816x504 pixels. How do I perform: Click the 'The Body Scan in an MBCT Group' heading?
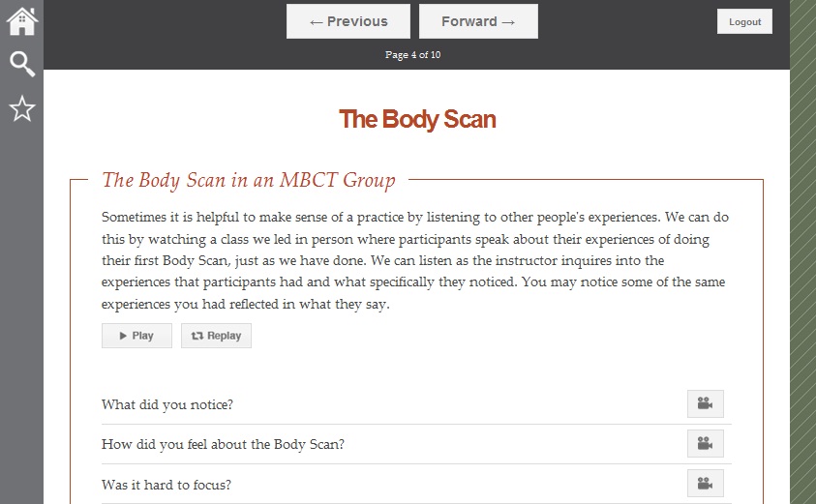coord(249,180)
